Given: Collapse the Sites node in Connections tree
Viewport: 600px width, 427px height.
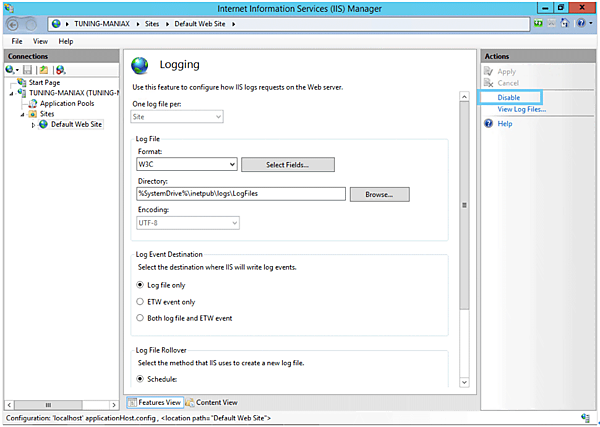Looking at the screenshot, I should pos(23,114).
